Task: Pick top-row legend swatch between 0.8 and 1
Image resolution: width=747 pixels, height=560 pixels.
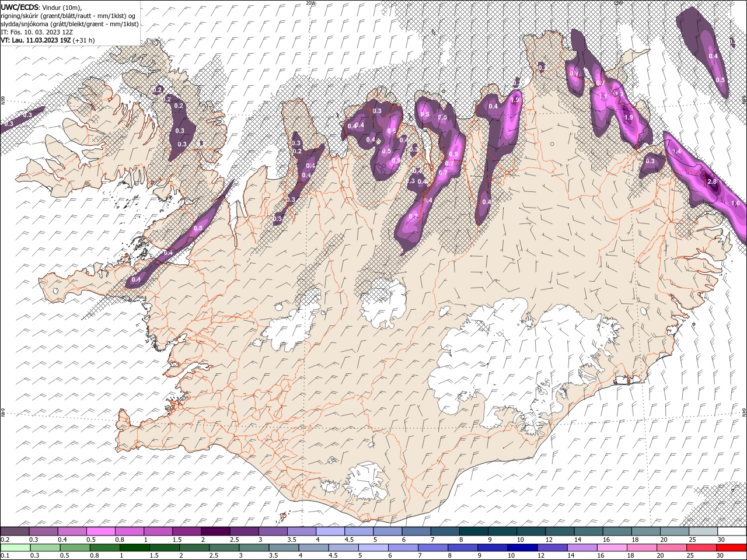Action: point(129,531)
